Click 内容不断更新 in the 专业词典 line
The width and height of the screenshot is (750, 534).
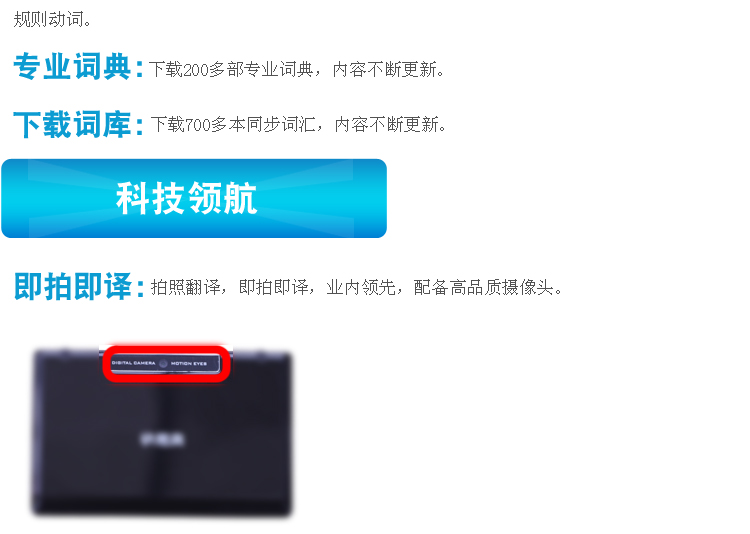pos(385,70)
